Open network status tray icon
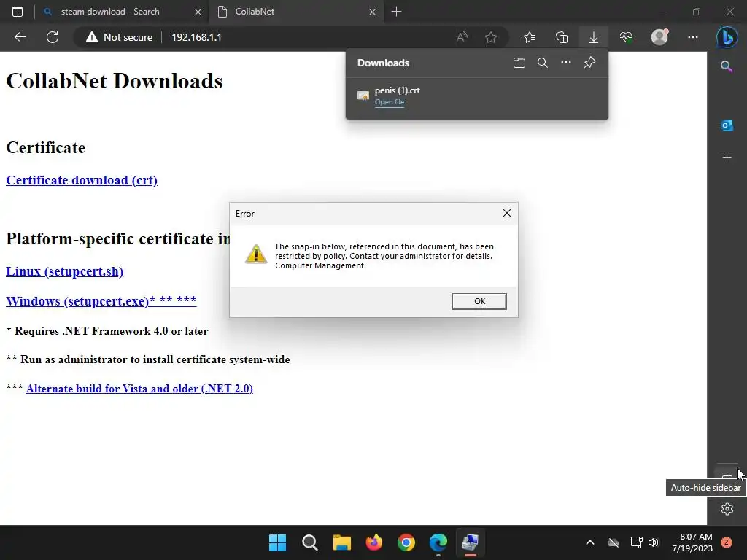Viewport: 747px width, 560px height. pos(636,542)
